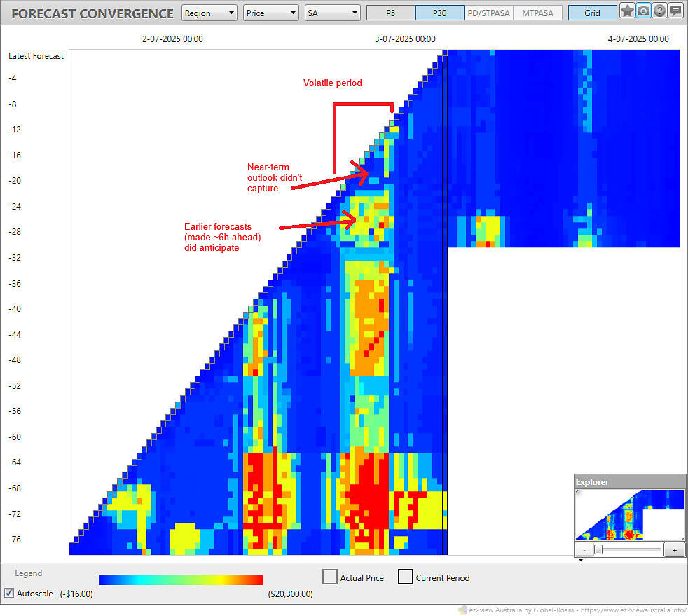Click the '-64' row label
The image size is (688, 616).
[x=15, y=462]
